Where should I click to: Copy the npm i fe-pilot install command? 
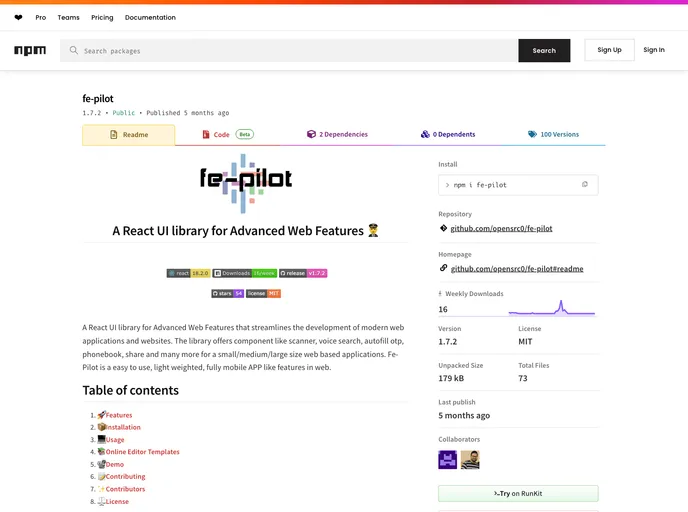[x=584, y=185]
